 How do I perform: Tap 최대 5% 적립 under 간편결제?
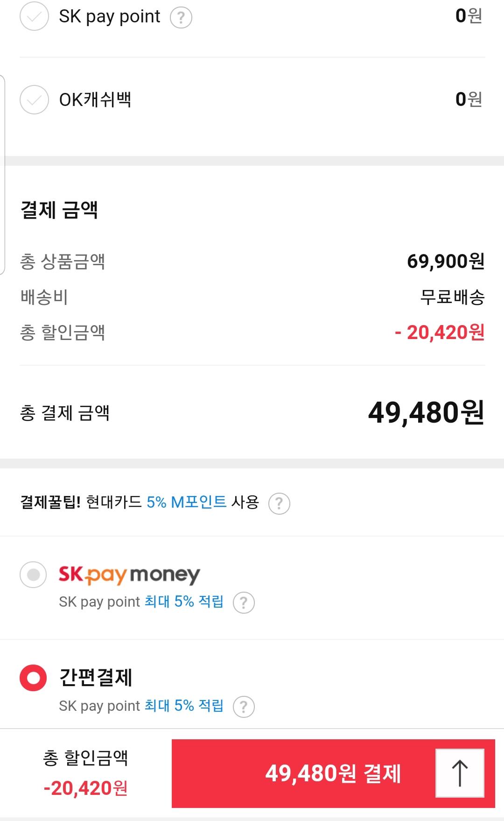pyautogui.click(x=184, y=705)
